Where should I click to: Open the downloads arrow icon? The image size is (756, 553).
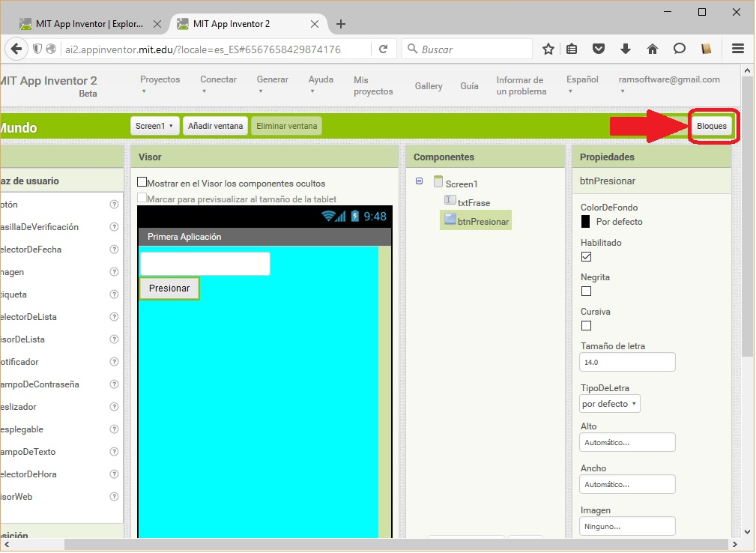coord(626,49)
